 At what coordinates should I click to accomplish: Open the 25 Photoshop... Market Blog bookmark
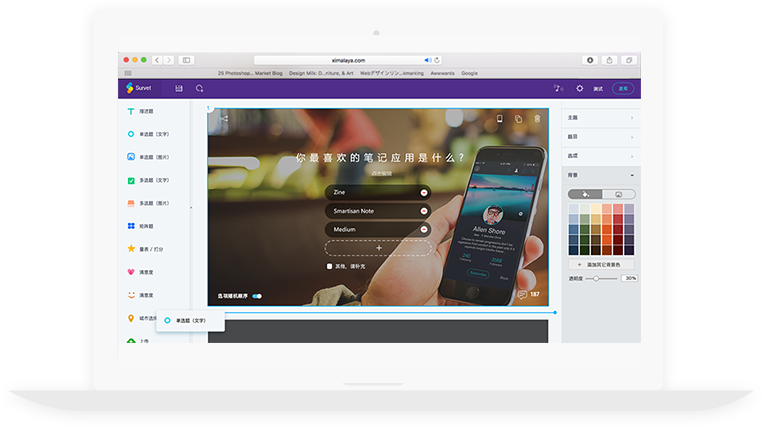[x=250, y=73]
